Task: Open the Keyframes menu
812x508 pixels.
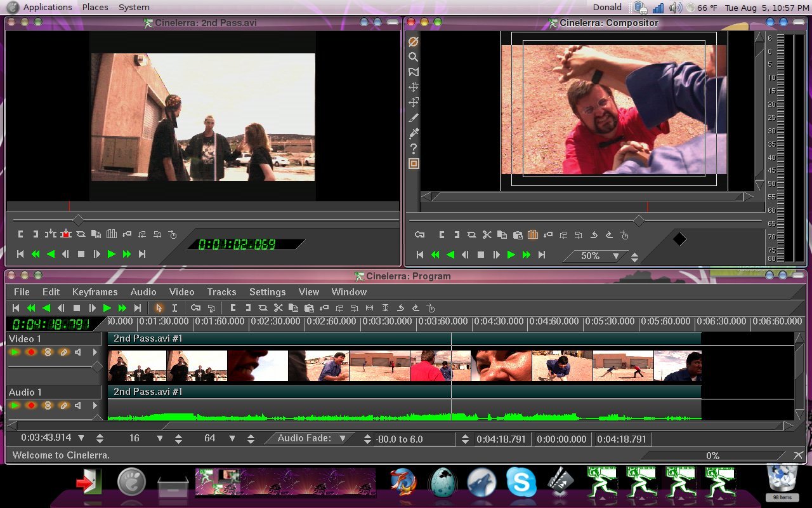Action: point(95,292)
